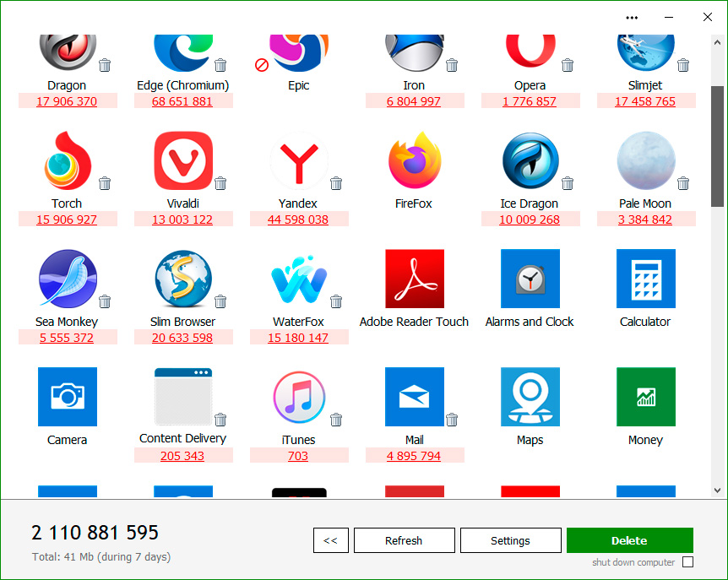Click the back << button

[330, 540]
